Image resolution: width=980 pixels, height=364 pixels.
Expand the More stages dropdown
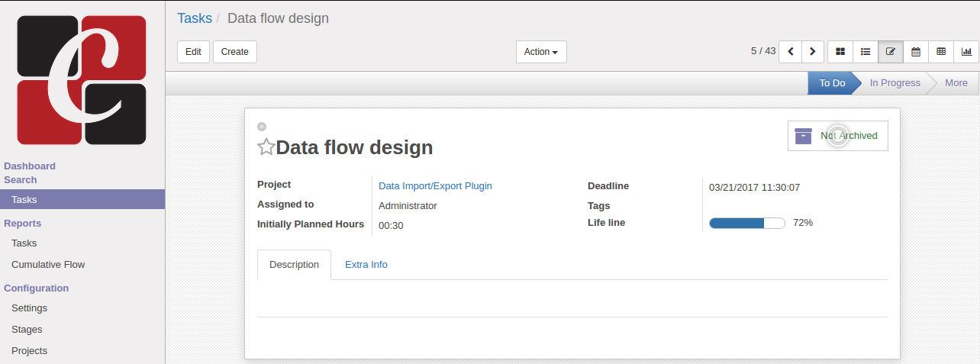[956, 83]
